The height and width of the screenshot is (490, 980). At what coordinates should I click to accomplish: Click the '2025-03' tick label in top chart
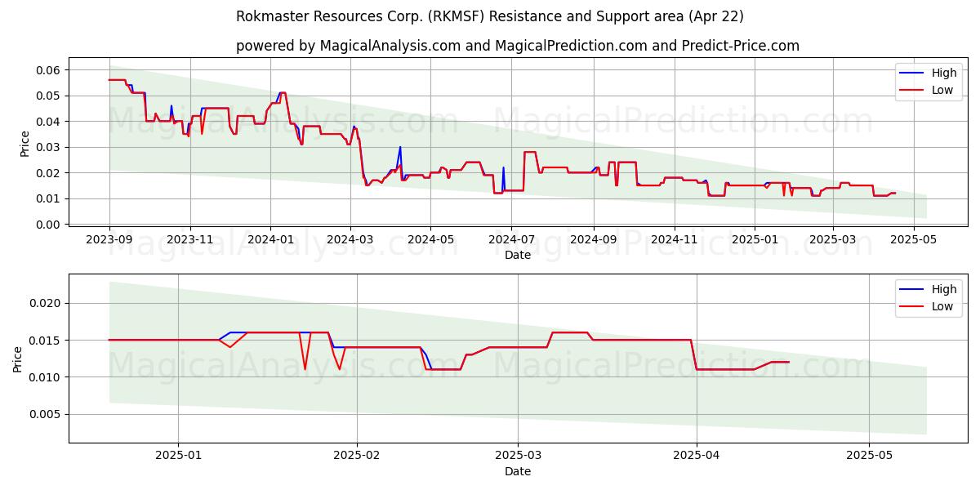833,239
